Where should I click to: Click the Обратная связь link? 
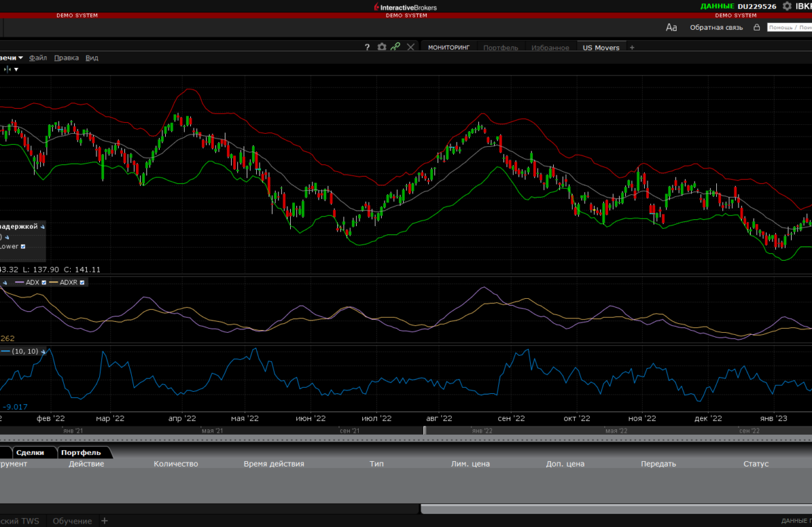click(716, 28)
